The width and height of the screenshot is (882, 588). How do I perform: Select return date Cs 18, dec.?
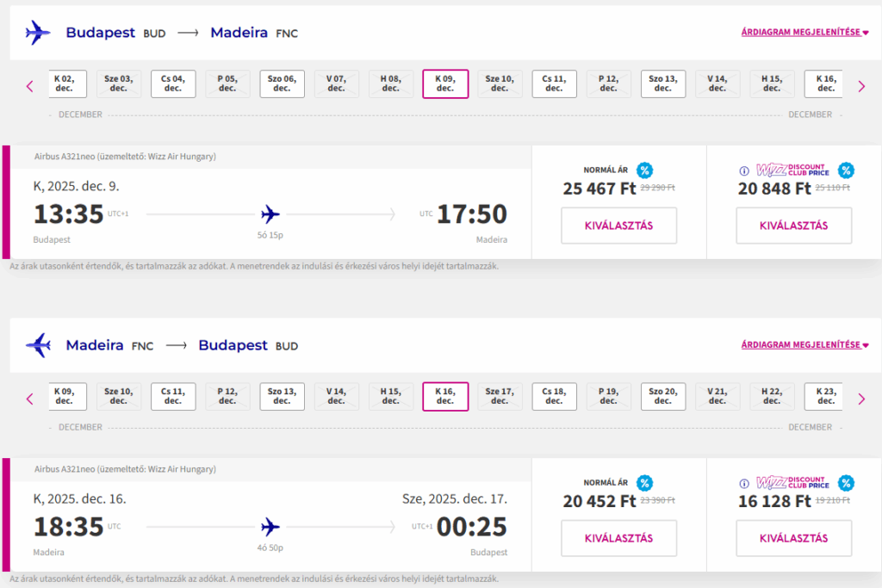(x=554, y=396)
